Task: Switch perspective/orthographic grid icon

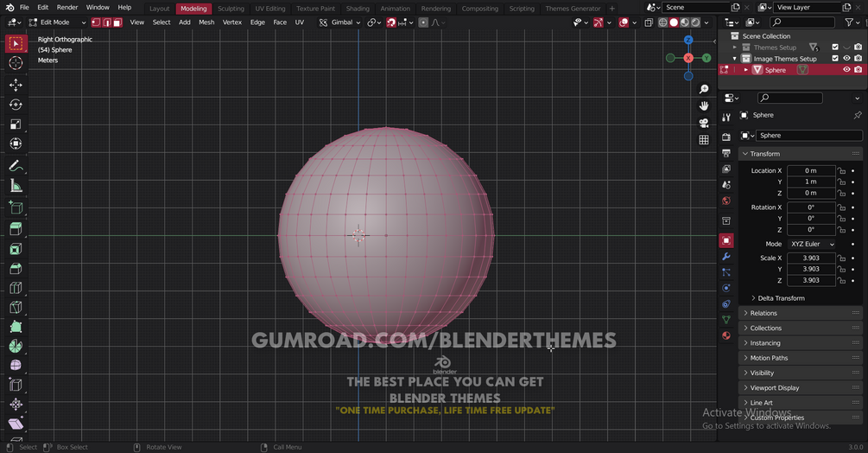Action: click(704, 139)
